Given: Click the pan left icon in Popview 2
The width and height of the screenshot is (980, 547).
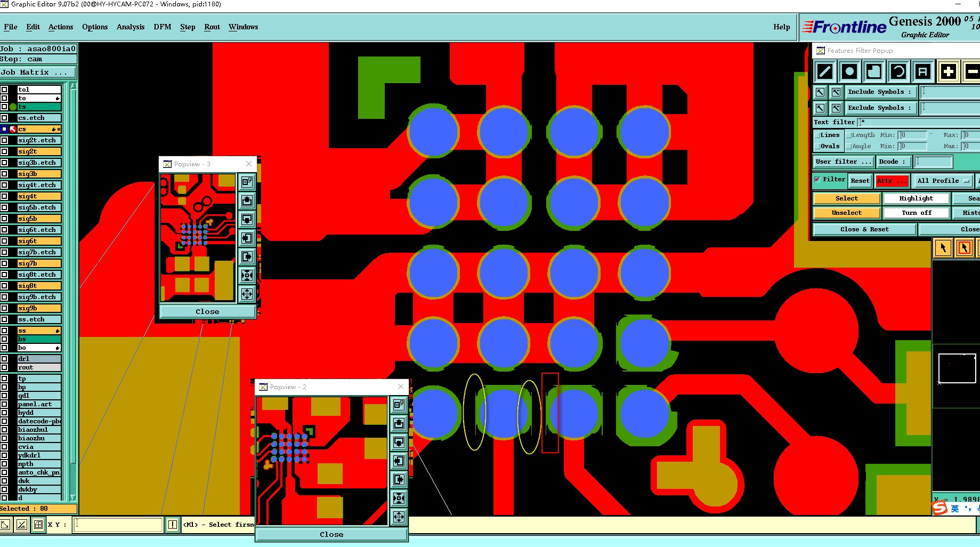Looking at the screenshot, I should (399, 461).
